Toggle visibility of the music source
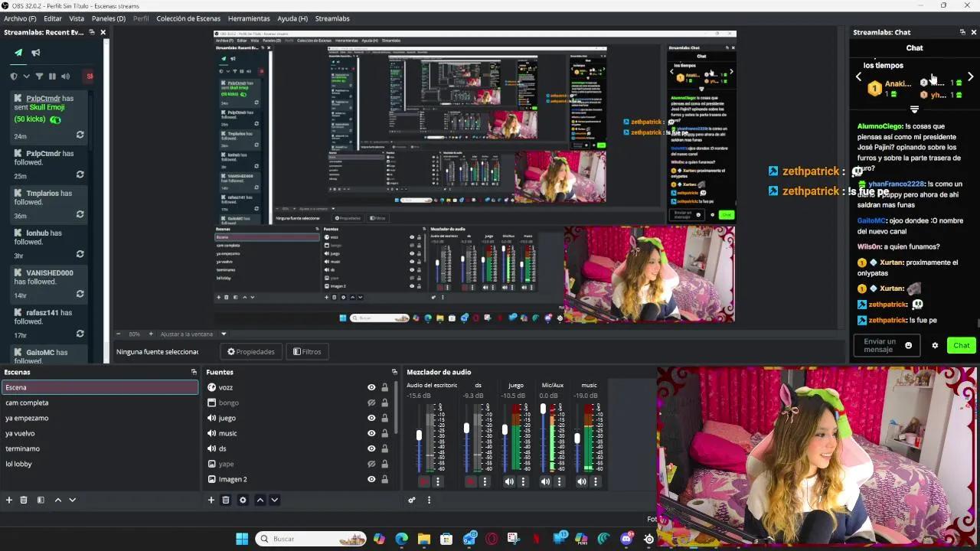 [x=371, y=433]
